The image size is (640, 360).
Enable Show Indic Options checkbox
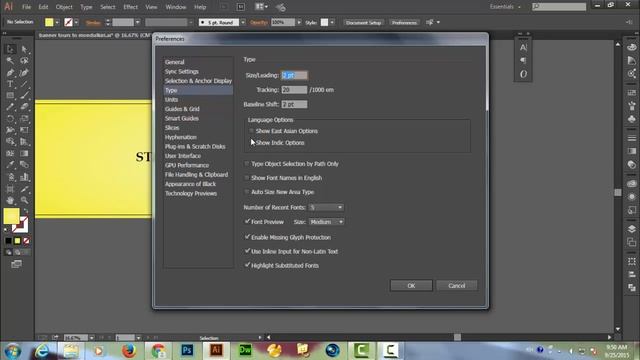251,143
